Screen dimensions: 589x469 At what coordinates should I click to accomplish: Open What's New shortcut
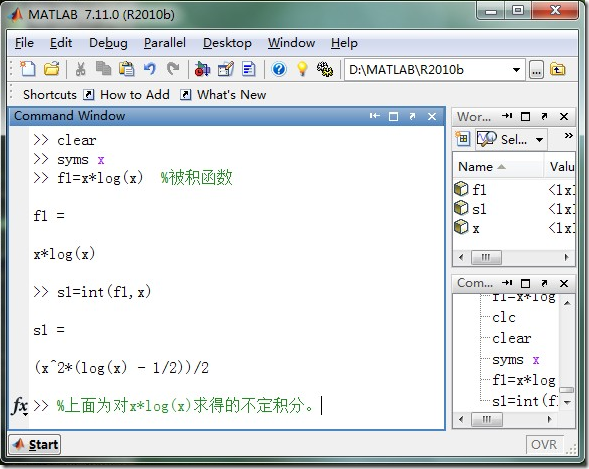224,95
